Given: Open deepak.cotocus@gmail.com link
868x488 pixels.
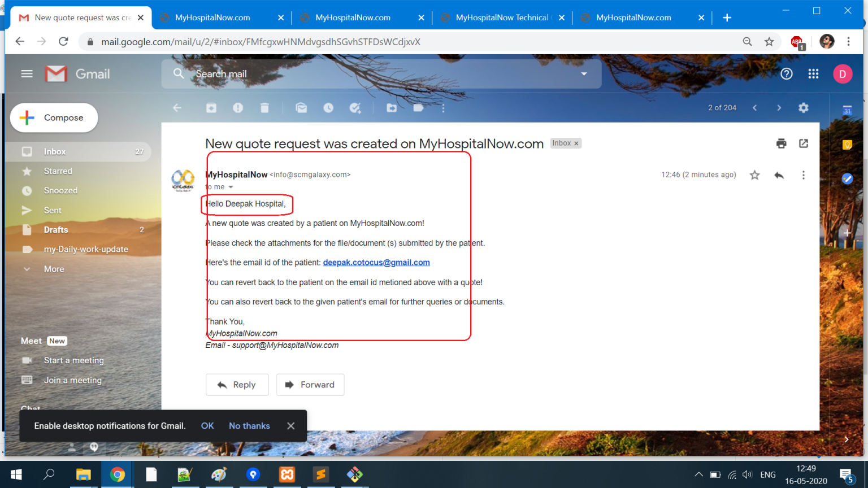Looking at the screenshot, I should coord(376,263).
